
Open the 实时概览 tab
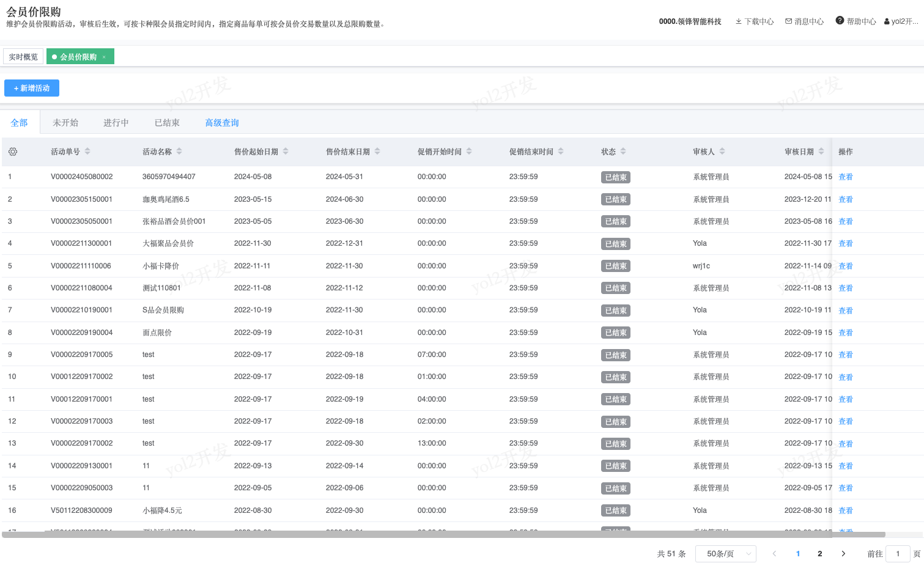[x=23, y=57]
